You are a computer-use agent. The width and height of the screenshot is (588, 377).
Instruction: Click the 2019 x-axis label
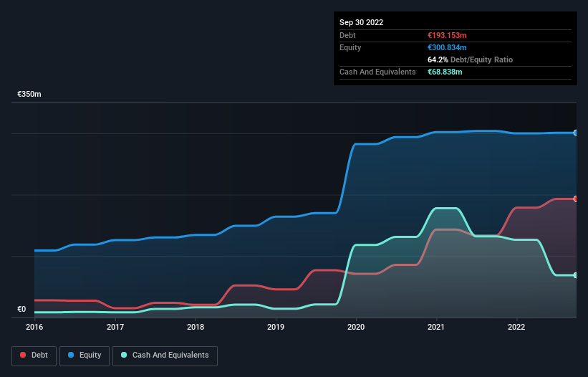[276, 327]
